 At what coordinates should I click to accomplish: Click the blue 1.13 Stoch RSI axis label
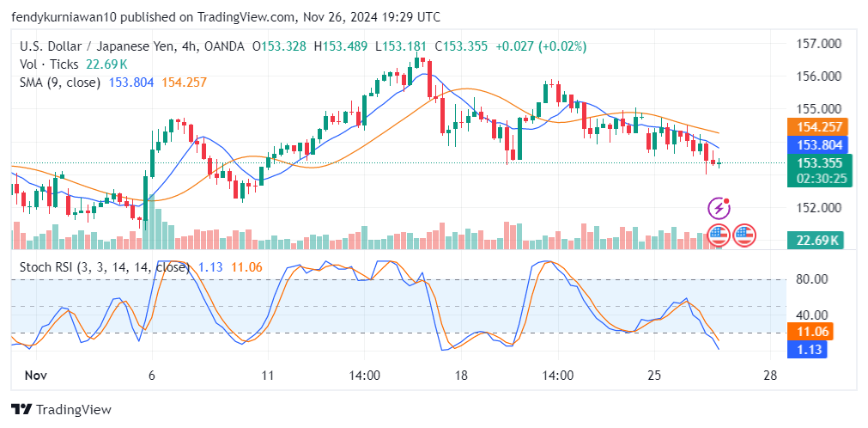pyautogui.click(x=808, y=349)
